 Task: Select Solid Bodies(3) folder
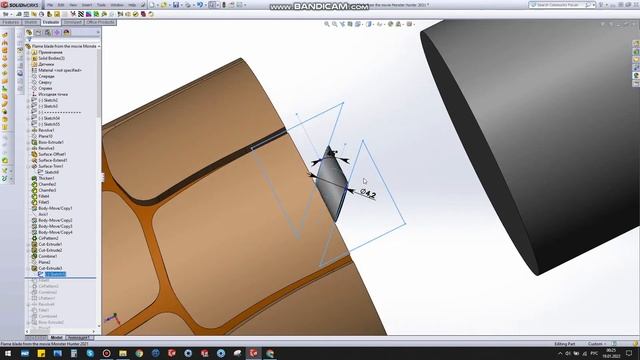(51, 58)
